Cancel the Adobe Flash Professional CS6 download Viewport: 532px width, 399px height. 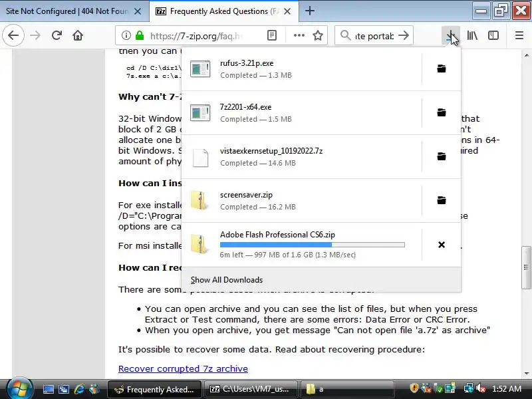442,245
